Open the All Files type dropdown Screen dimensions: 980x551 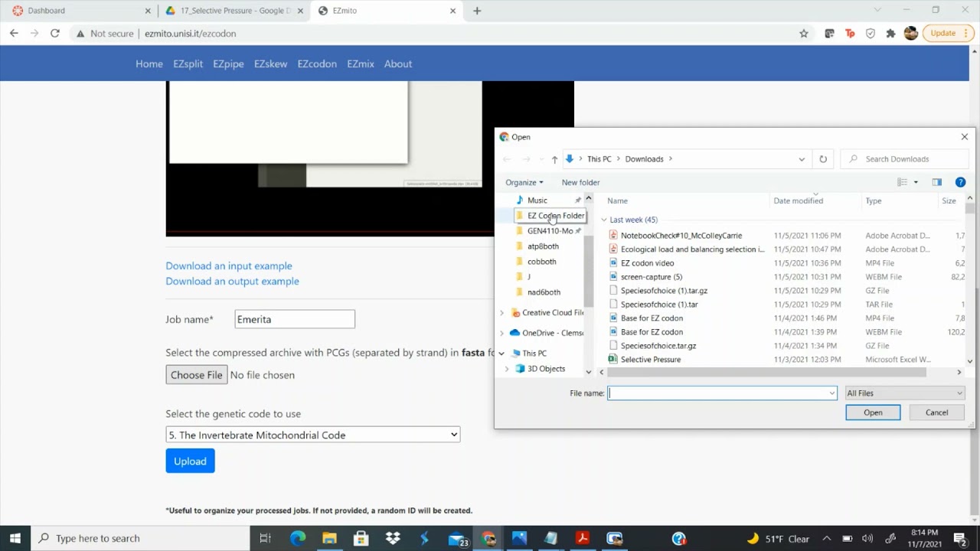tap(904, 393)
